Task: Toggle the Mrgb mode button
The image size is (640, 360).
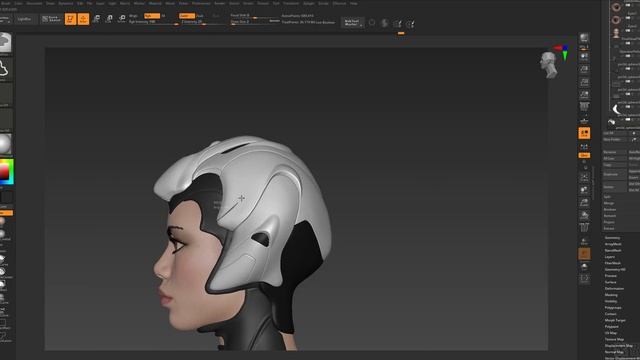Action: point(133,16)
